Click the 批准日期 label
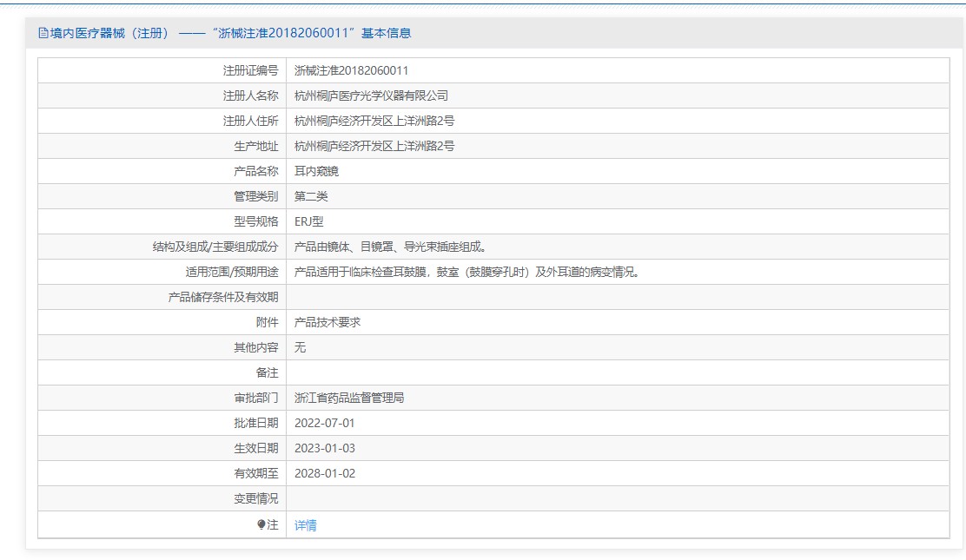The image size is (966, 560). click(x=255, y=423)
